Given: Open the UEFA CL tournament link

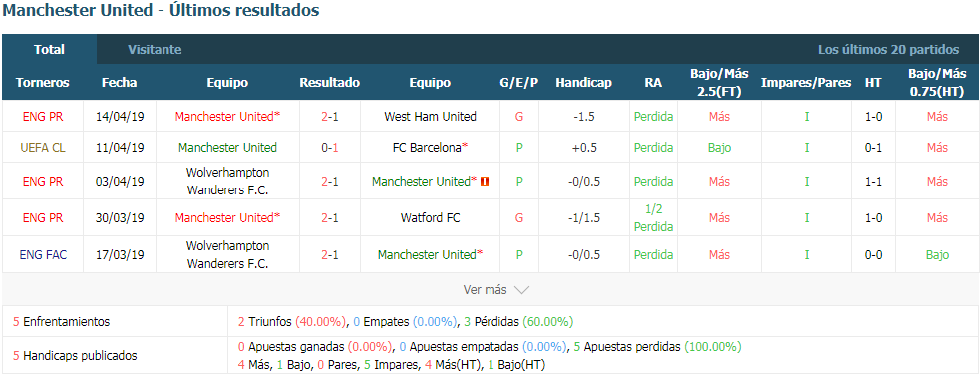Looking at the screenshot, I should [43, 148].
